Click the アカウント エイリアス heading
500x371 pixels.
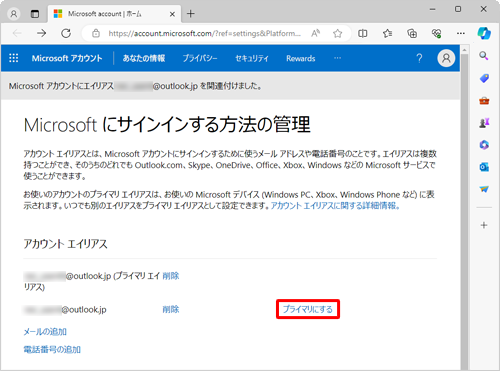click(65, 244)
